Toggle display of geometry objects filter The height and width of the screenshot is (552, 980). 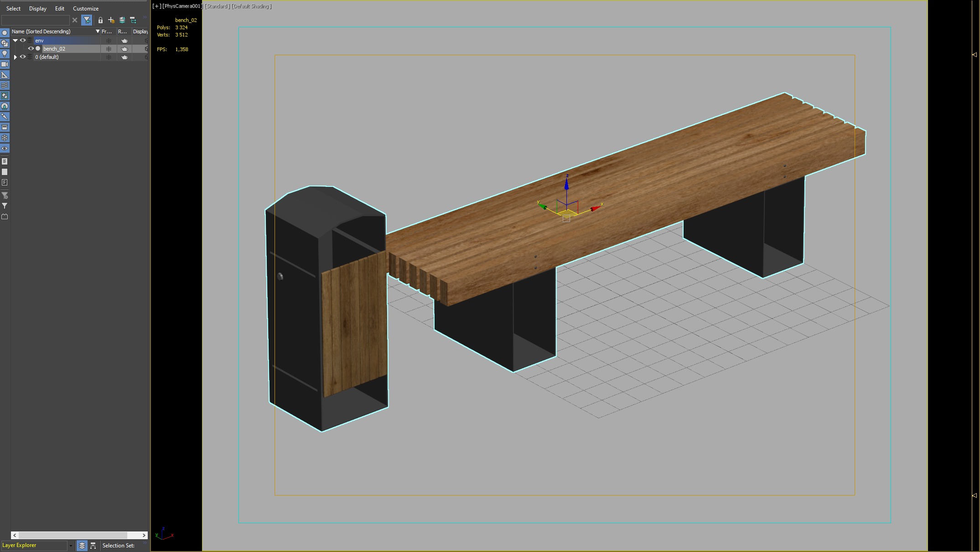click(5, 33)
